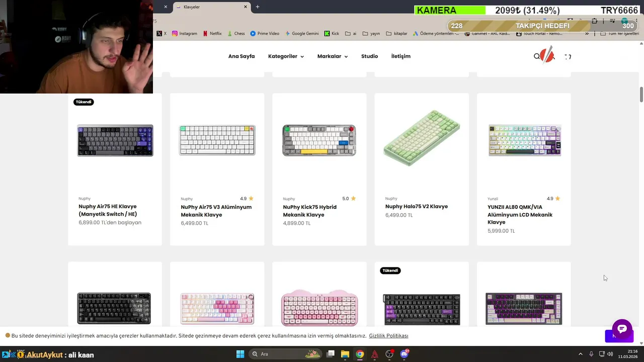Open NuPhy Kick75 Hybrid Mekanik Klavye
This screenshot has height=362, width=644.
310,211
